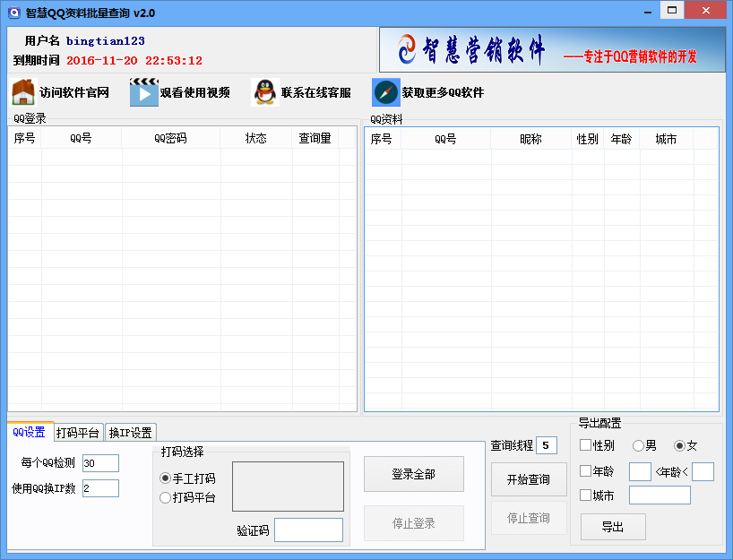
Task: Sort QQ资料 list by 昵称 column header
Action: (530, 139)
